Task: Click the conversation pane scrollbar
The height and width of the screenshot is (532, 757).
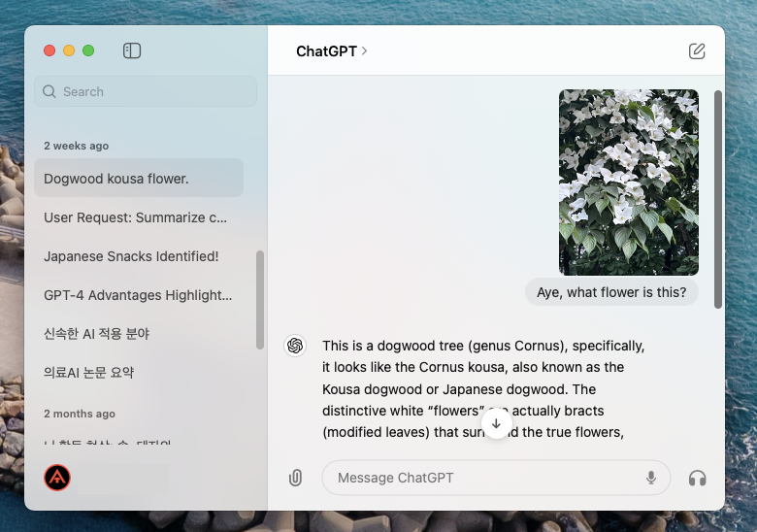Action: 718,199
